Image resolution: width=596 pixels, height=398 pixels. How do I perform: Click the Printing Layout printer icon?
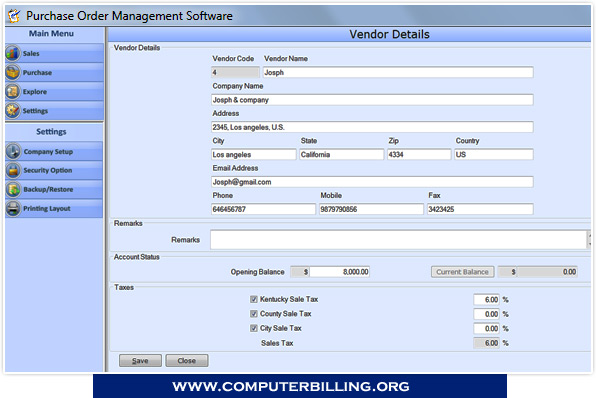(x=13, y=208)
